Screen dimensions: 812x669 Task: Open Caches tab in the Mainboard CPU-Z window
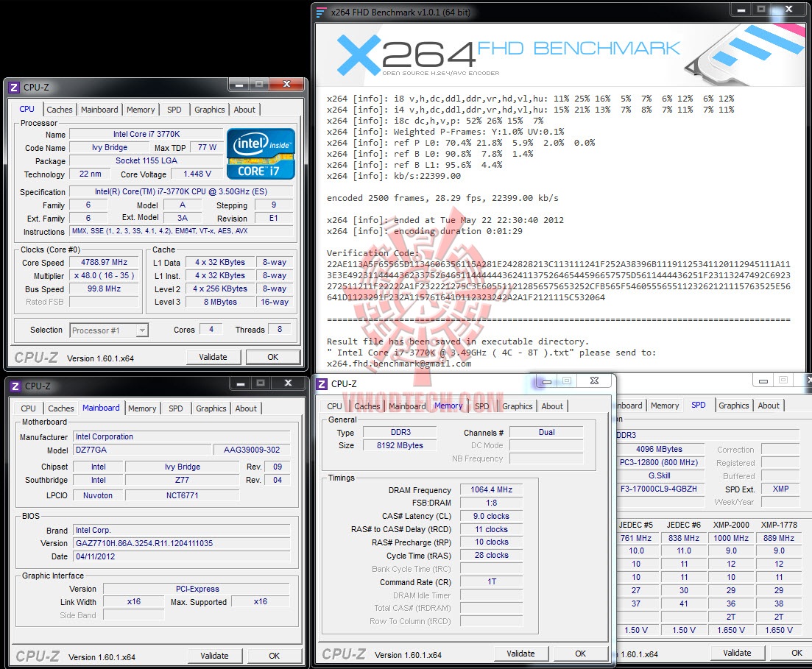click(60, 408)
